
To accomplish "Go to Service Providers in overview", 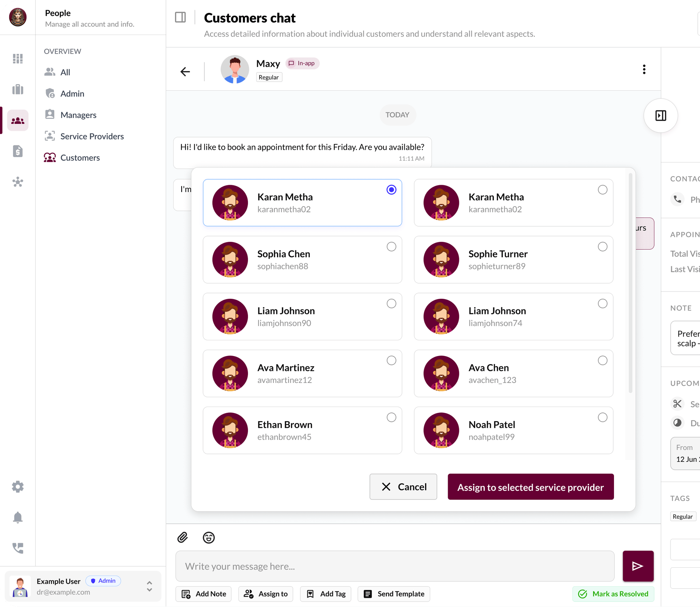I will [92, 136].
